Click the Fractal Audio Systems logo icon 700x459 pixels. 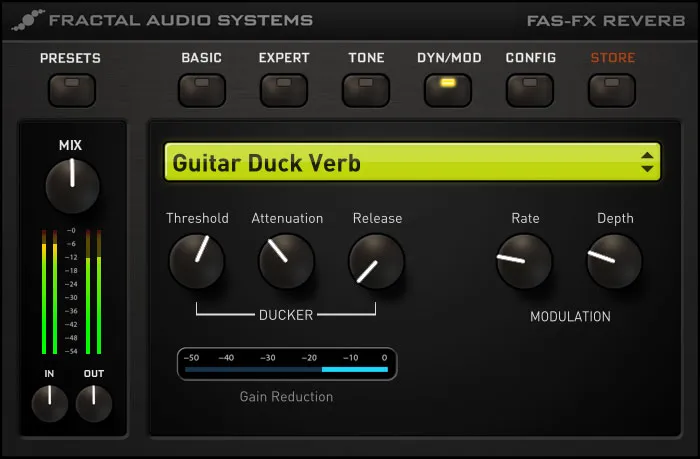[28, 20]
